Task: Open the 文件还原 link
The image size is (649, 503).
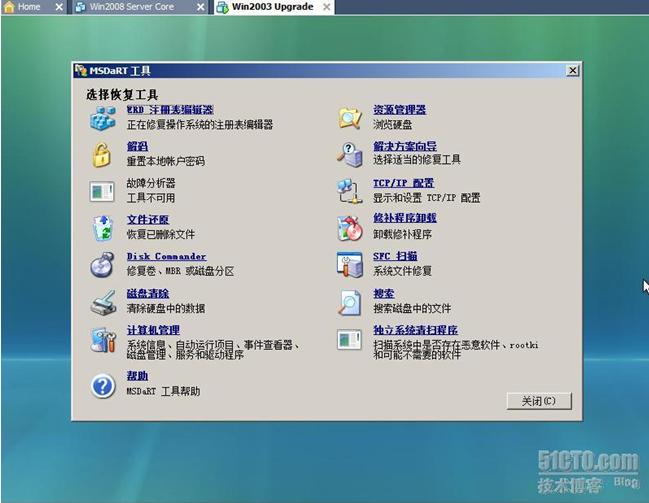Action: tap(147, 220)
